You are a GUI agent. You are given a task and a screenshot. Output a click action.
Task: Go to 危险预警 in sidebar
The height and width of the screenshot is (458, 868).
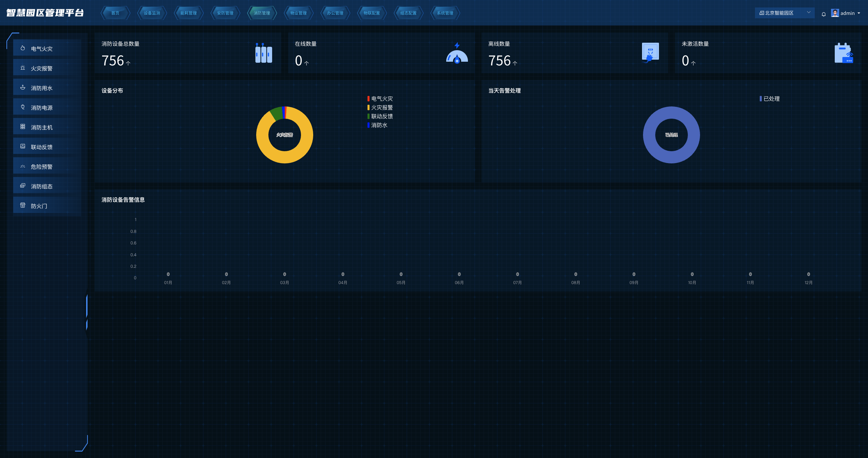[42, 167]
